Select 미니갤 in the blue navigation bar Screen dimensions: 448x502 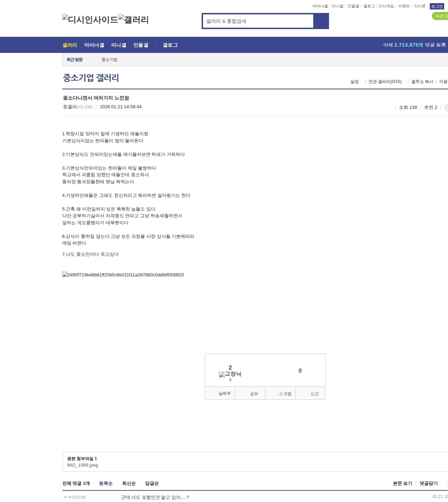pos(119,45)
